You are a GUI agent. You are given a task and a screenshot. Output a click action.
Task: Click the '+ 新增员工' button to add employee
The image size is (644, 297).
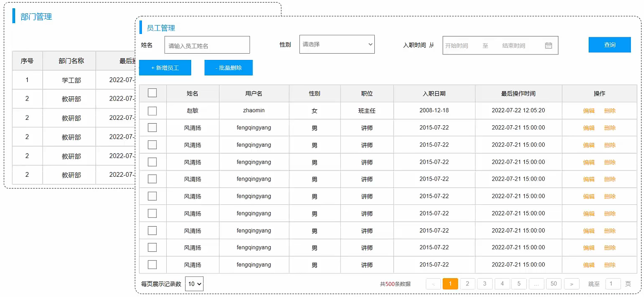tap(165, 67)
